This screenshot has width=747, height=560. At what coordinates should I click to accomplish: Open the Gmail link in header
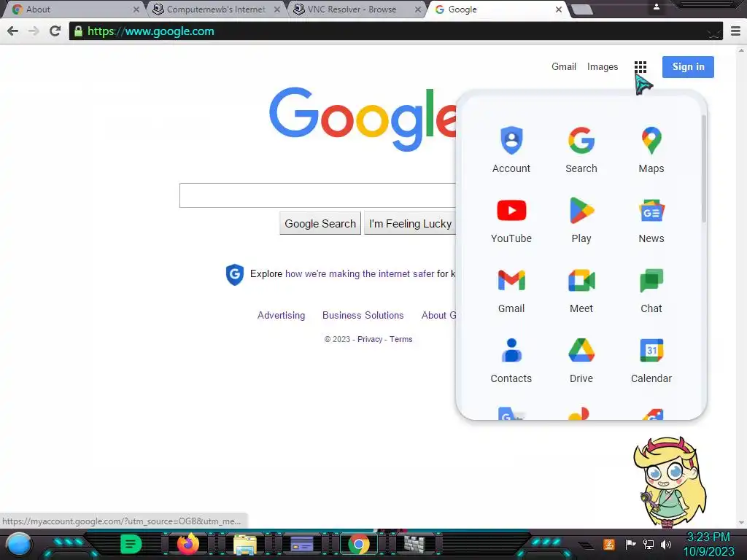coord(564,66)
